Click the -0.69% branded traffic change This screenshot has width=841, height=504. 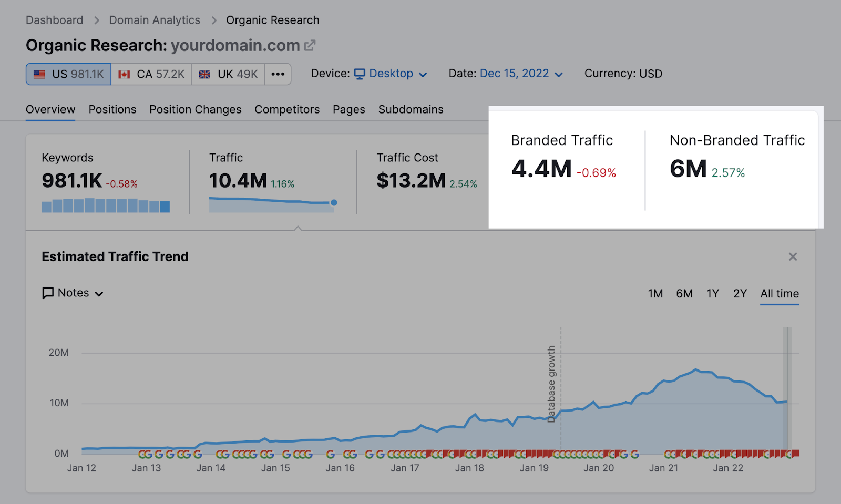point(596,173)
